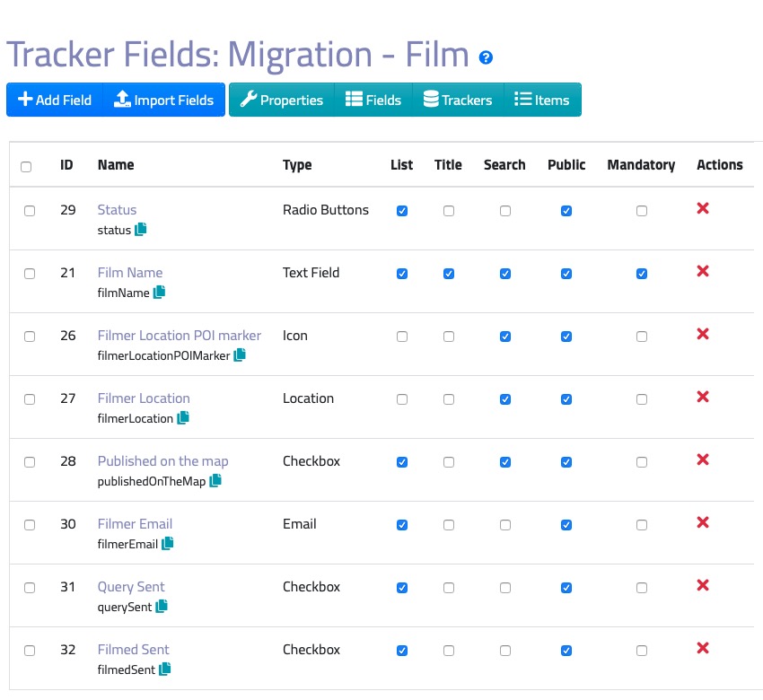Enable Search for Filmer Email row
Viewport: 763px width, 700px height.
[x=504, y=525]
